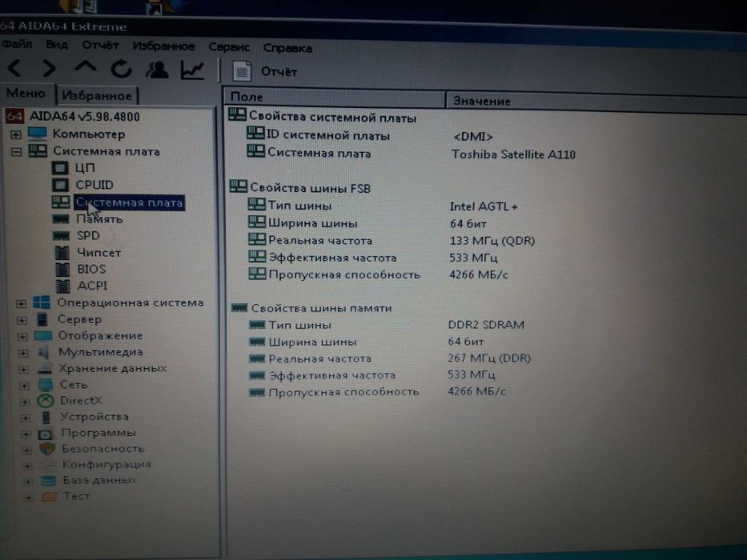
Task: Open the Файл menu
Action: point(17,44)
